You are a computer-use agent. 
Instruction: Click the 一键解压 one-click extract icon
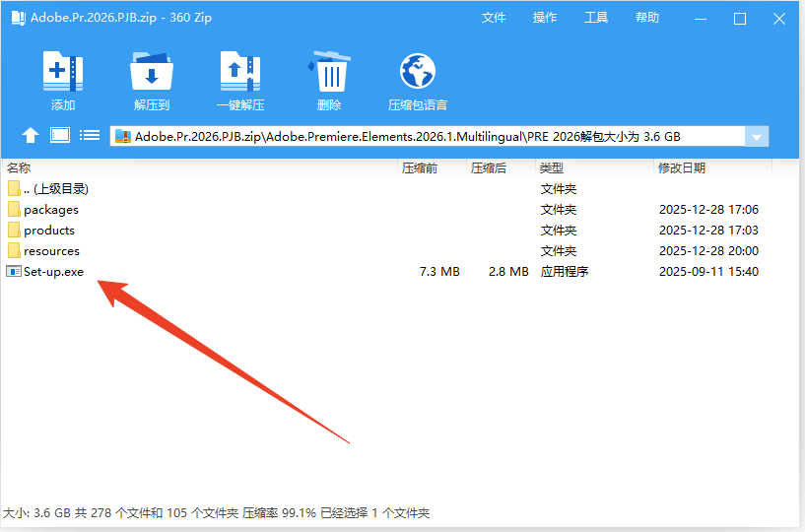(x=240, y=71)
